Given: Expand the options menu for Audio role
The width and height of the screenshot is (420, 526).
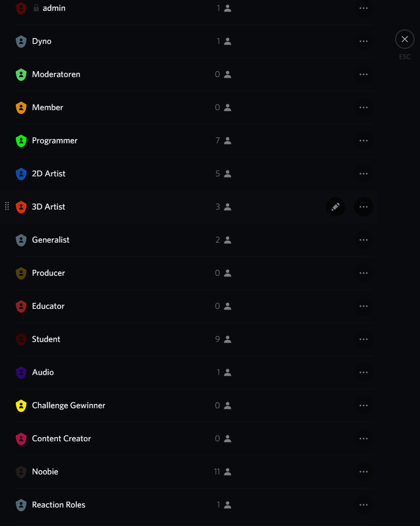Looking at the screenshot, I should (x=364, y=372).
